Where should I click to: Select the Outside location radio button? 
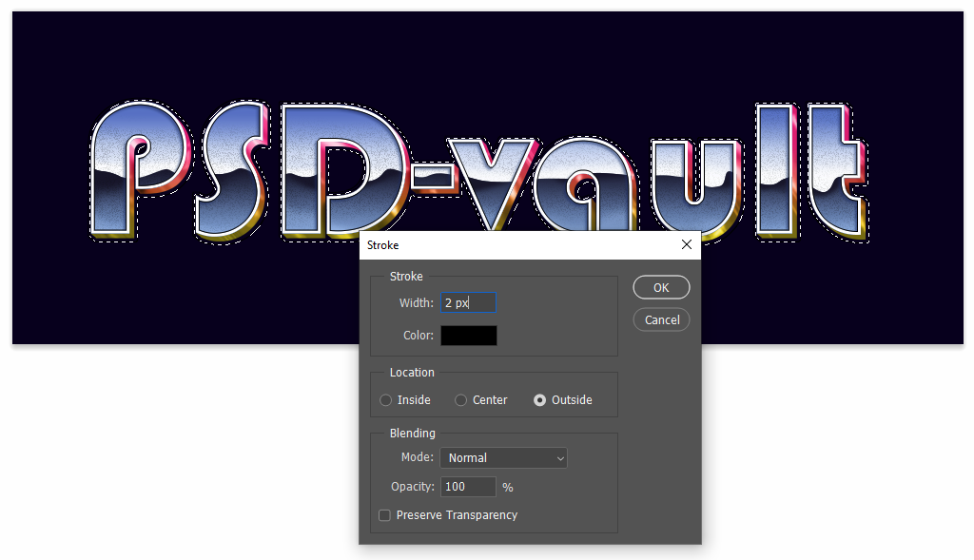[540, 400]
